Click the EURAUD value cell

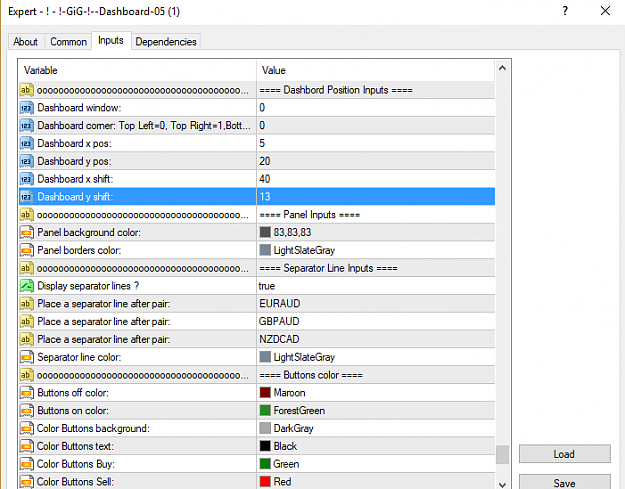point(375,304)
